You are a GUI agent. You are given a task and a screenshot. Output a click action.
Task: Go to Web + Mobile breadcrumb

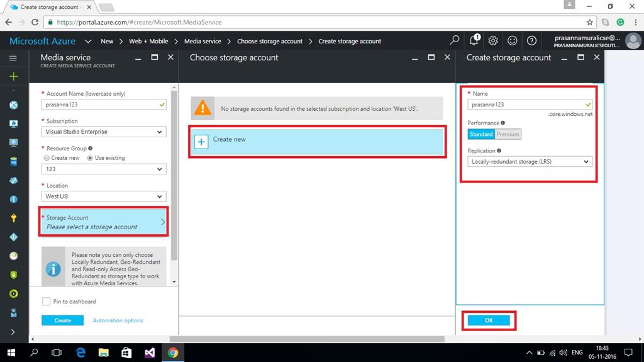pos(148,41)
